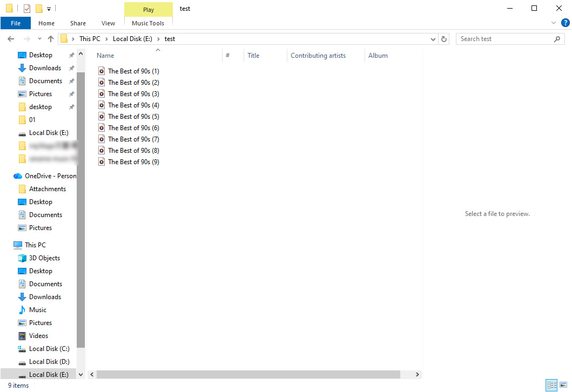
Task: Click the Back navigation arrow
Action: pos(11,39)
